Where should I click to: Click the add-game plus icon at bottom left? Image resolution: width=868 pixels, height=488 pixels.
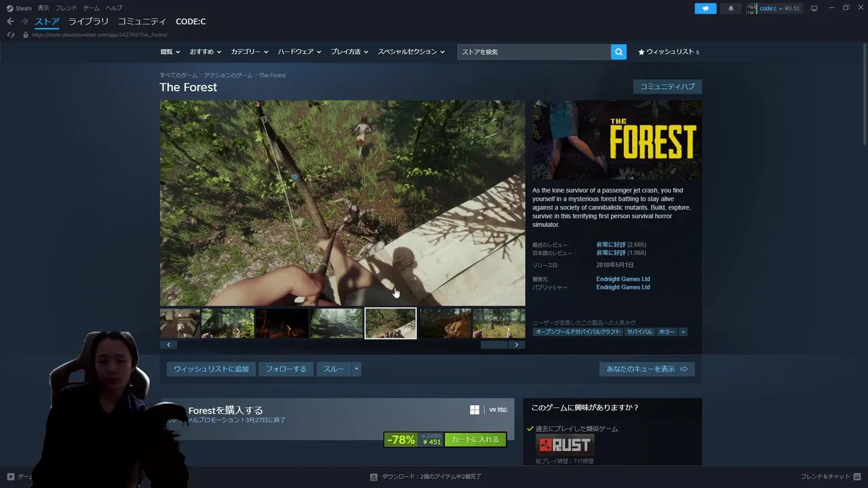click(10, 476)
